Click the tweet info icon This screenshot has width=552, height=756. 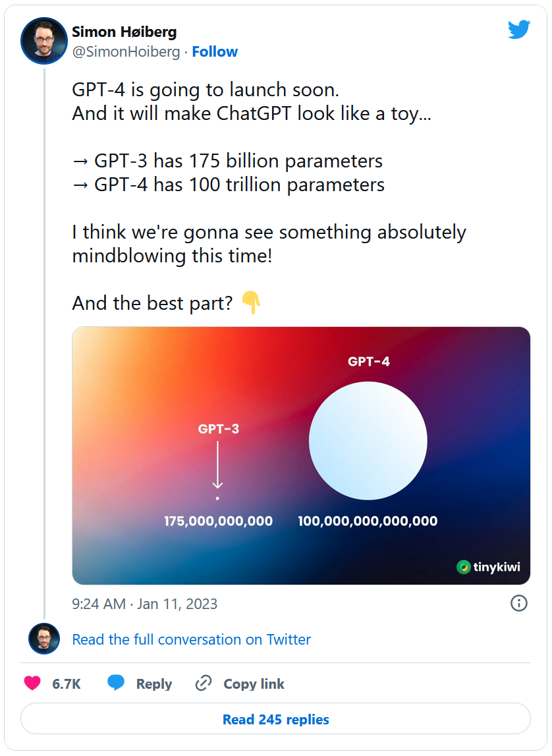pyautogui.click(x=518, y=603)
